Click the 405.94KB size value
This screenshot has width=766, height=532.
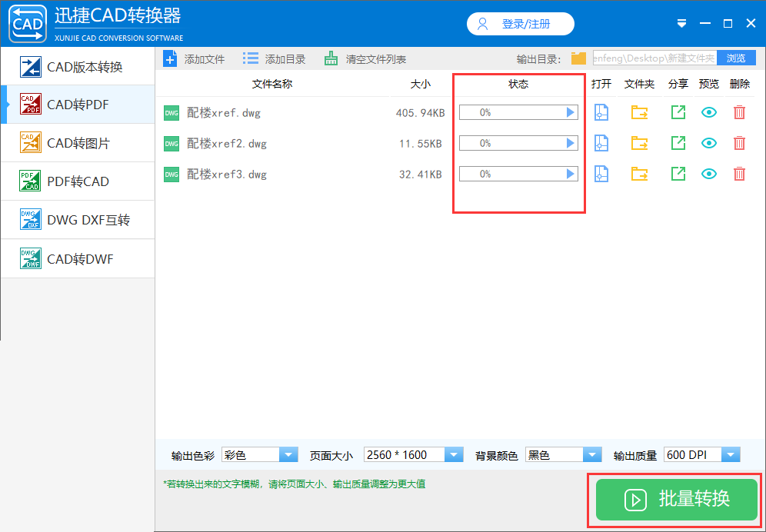[x=420, y=113]
